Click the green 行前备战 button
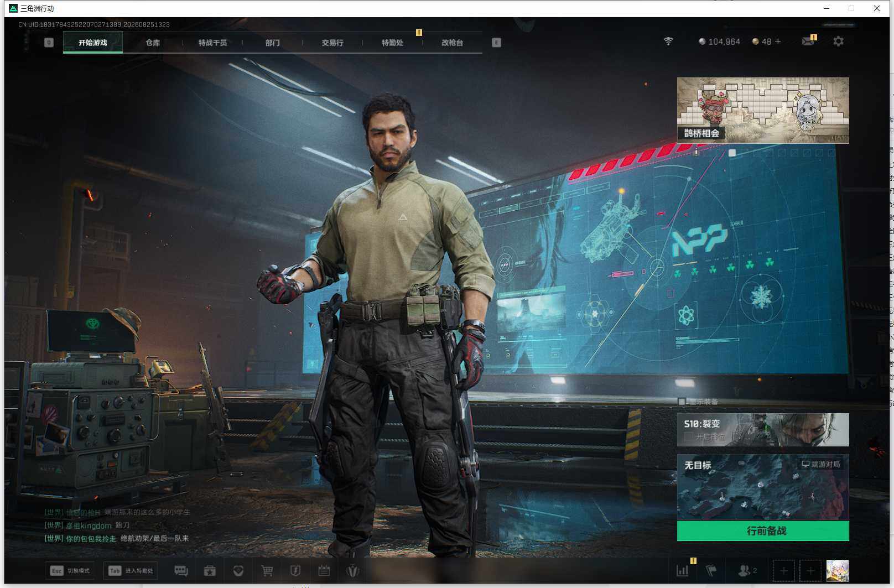Viewport: 894px width, 588px height. pyautogui.click(x=763, y=531)
